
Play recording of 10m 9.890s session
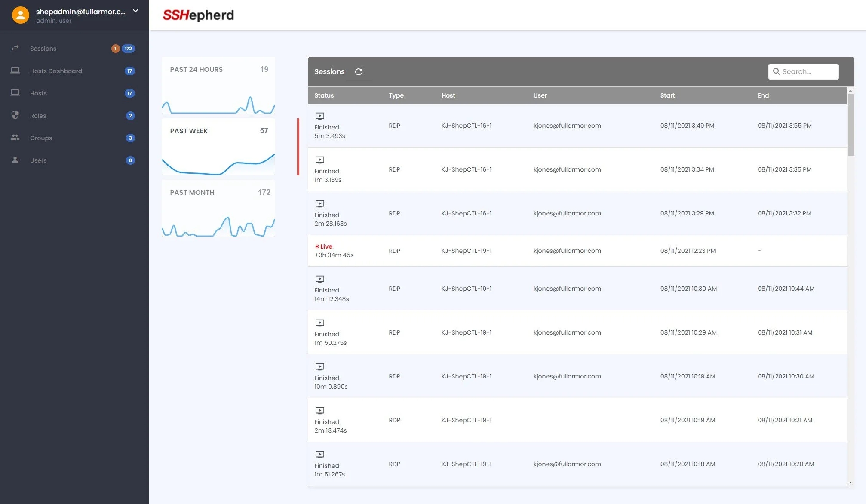(x=319, y=367)
